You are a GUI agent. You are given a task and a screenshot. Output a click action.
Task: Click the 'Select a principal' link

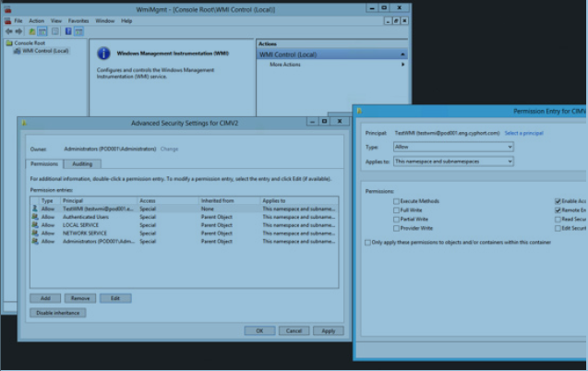coord(524,133)
